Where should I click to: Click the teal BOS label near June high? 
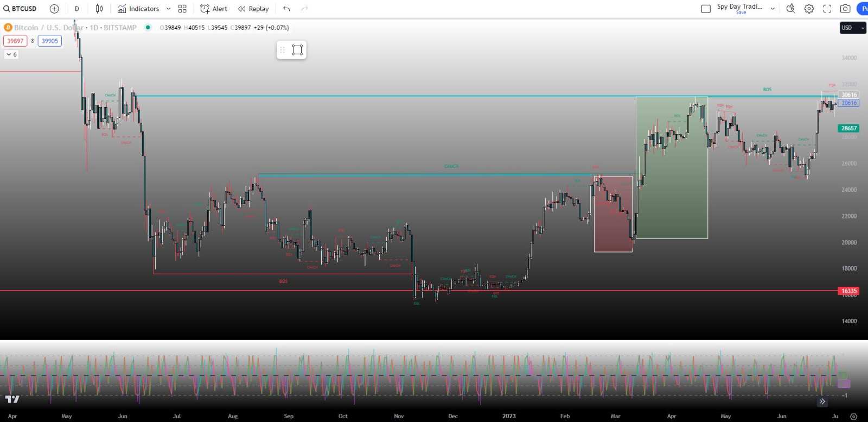(x=767, y=90)
